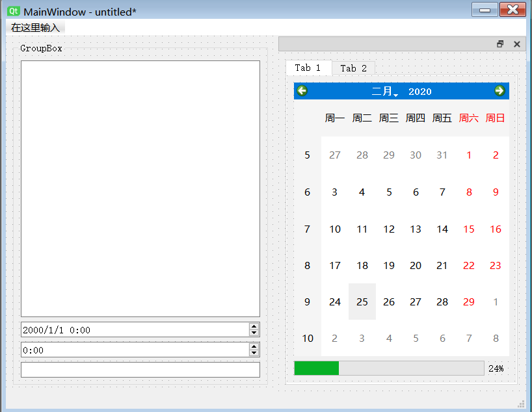
Task: Select date 29 in red on calendar
Action: click(x=468, y=302)
